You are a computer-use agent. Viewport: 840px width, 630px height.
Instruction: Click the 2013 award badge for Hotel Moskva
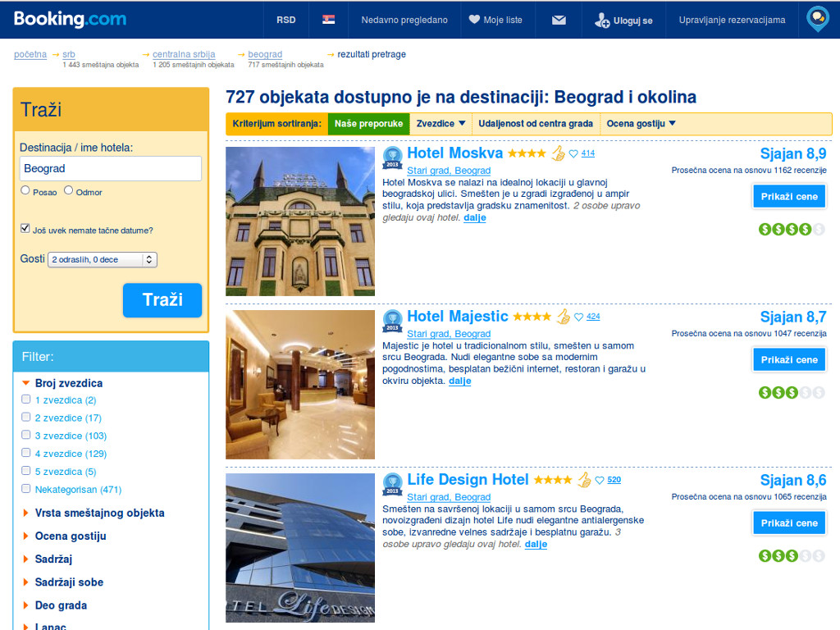click(x=392, y=157)
